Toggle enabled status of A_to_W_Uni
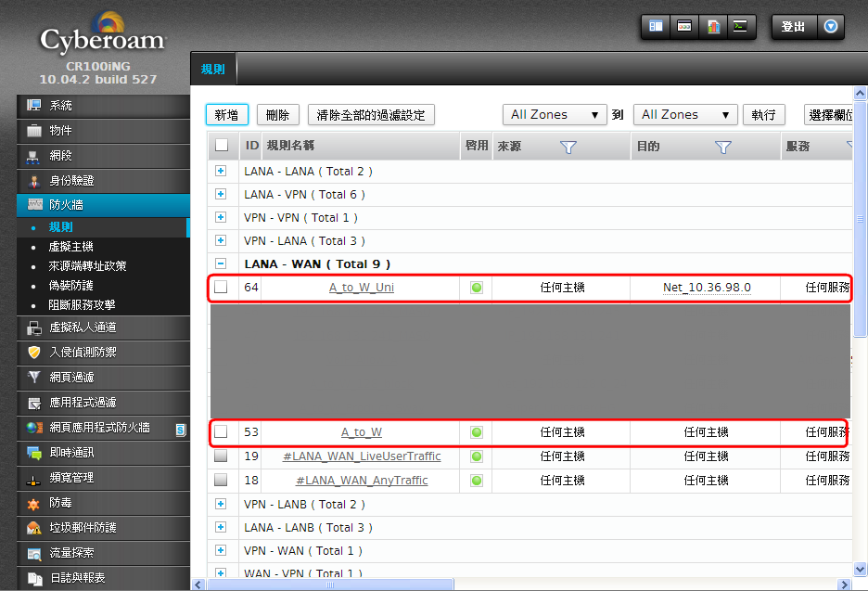 tap(476, 288)
